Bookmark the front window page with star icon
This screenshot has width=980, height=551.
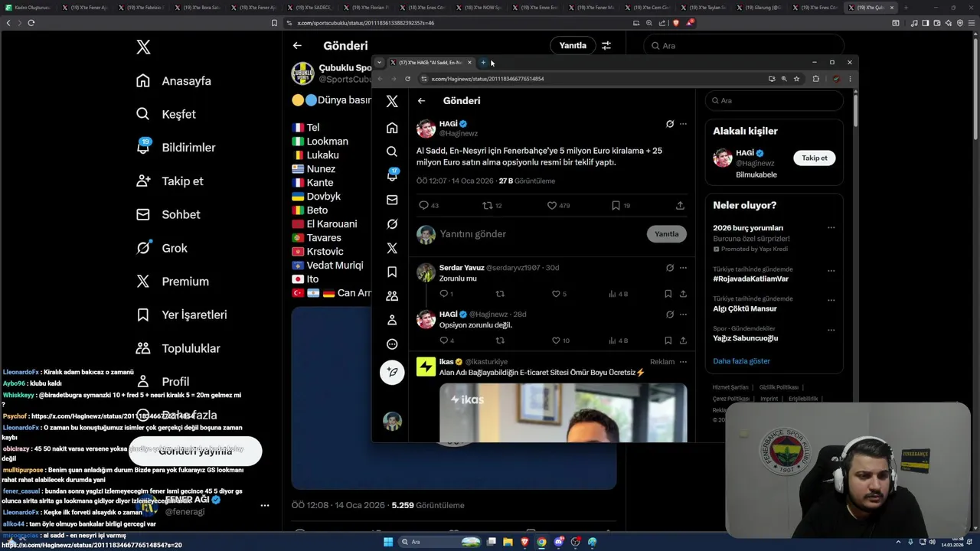[796, 79]
